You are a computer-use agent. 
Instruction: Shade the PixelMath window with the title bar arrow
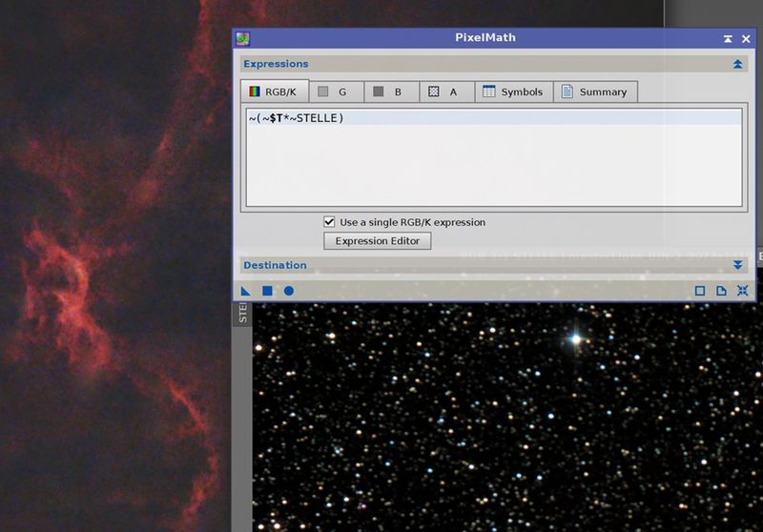coord(728,38)
